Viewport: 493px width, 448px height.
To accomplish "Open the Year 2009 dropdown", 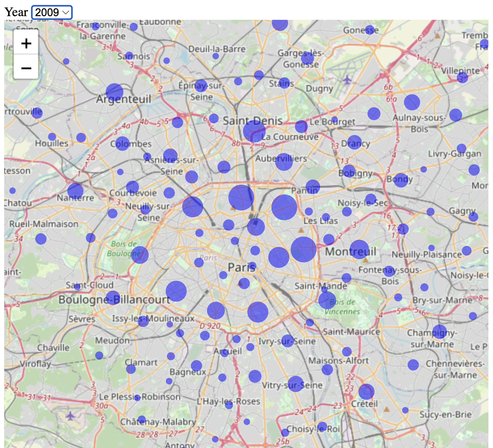I will pos(52,12).
